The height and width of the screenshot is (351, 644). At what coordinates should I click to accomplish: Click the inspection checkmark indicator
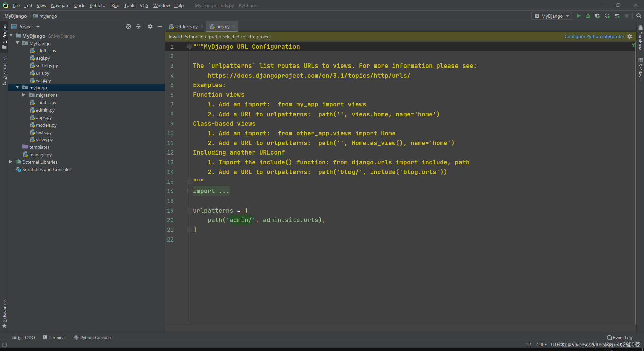[x=633, y=45]
